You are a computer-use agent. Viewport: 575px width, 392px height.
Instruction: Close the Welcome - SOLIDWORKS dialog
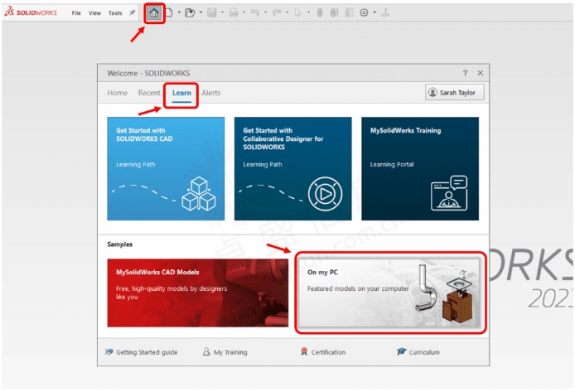point(481,73)
